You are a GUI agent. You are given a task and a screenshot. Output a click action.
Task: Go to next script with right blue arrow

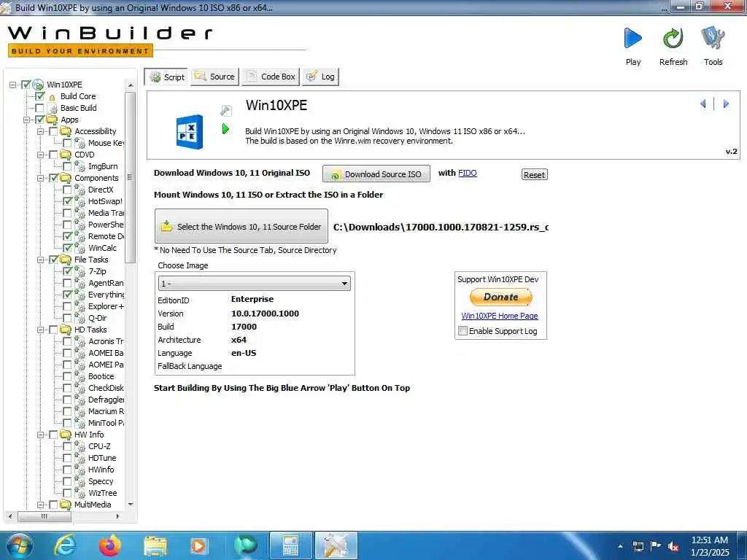pyautogui.click(x=726, y=104)
